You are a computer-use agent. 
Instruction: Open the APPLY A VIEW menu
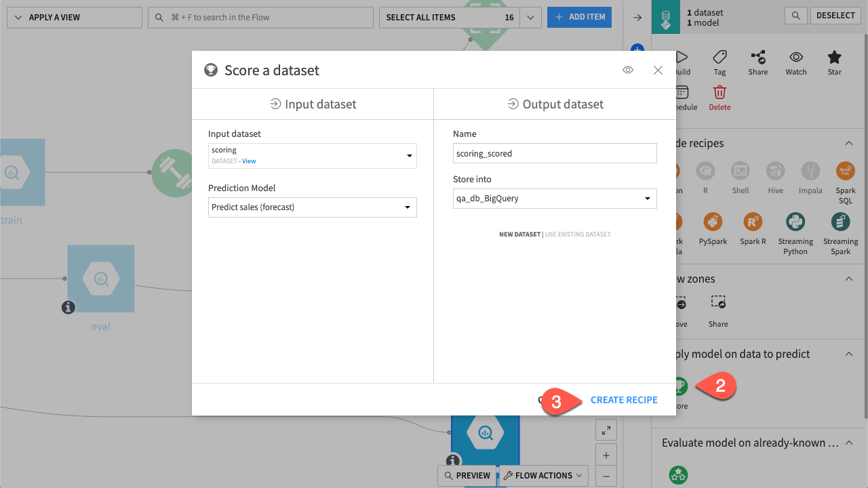74,17
